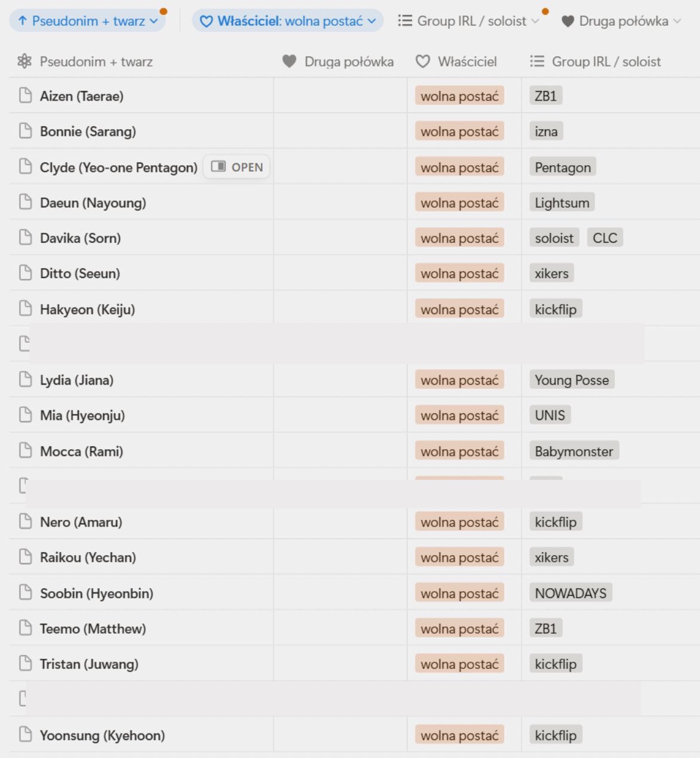Viewport: 700px width, 758px height.
Task: Click the Druga połówka column header
Action: point(339,62)
